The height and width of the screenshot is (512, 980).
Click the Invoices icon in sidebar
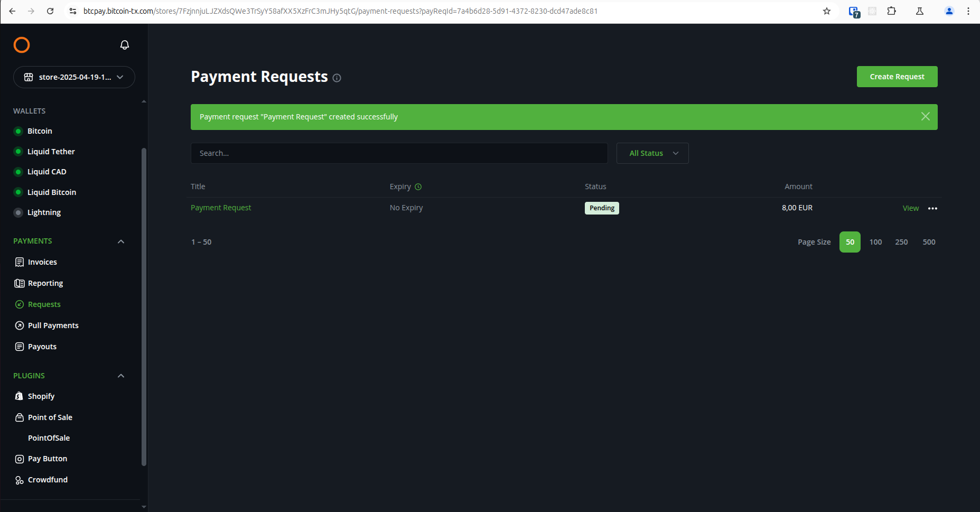pos(20,262)
